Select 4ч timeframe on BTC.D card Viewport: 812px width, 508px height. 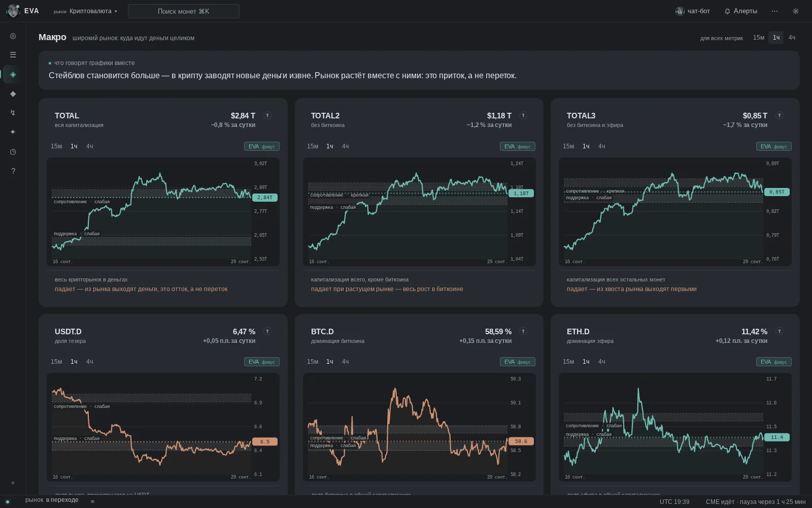345,362
